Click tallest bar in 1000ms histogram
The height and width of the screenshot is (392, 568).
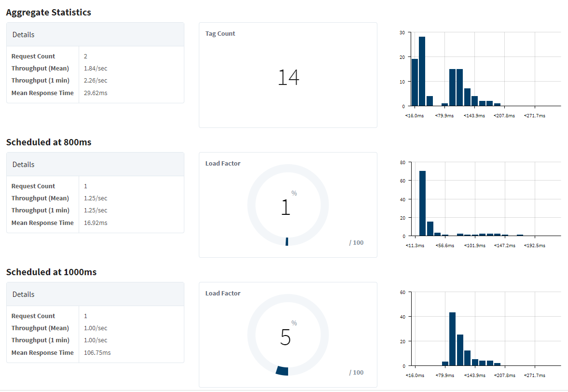(453, 339)
